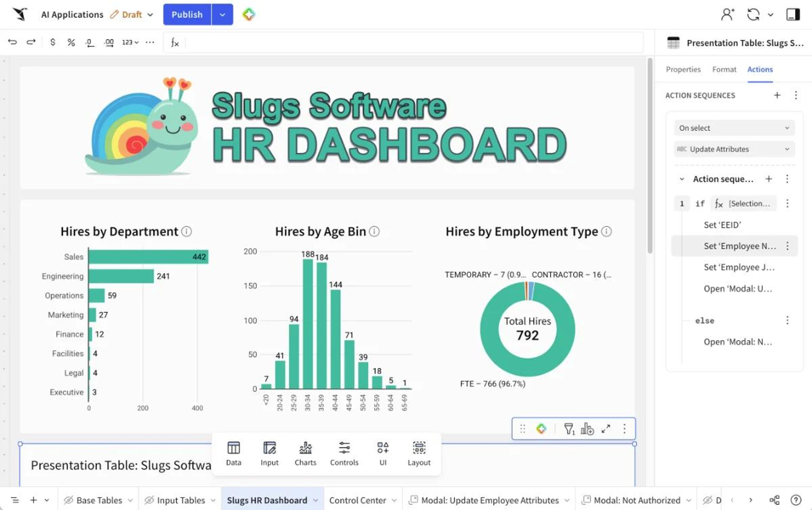Click the Publish button

coord(187,15)
